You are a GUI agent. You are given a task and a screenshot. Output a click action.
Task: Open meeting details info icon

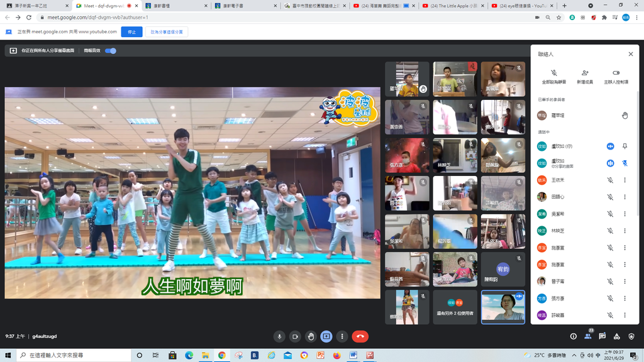(574, 337)
